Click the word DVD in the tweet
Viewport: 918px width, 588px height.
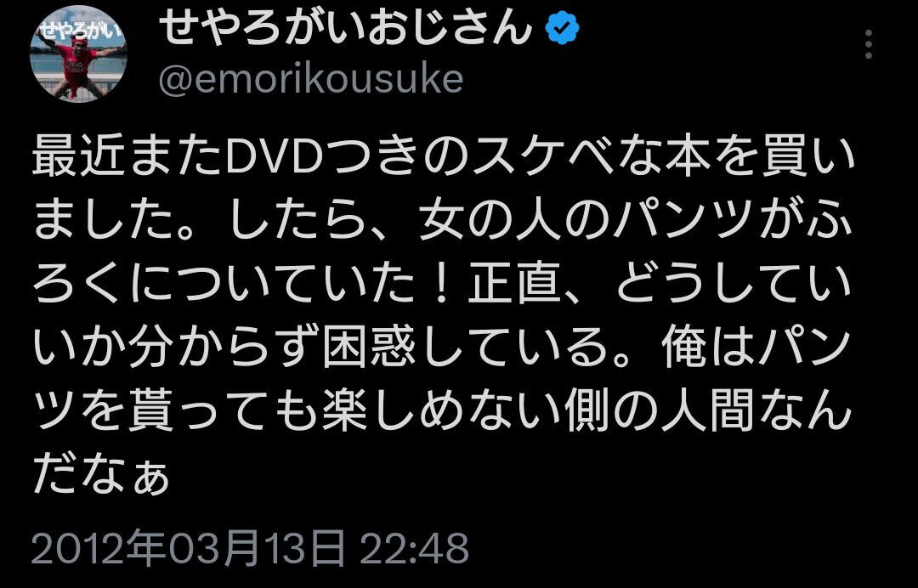click(270, 157)
